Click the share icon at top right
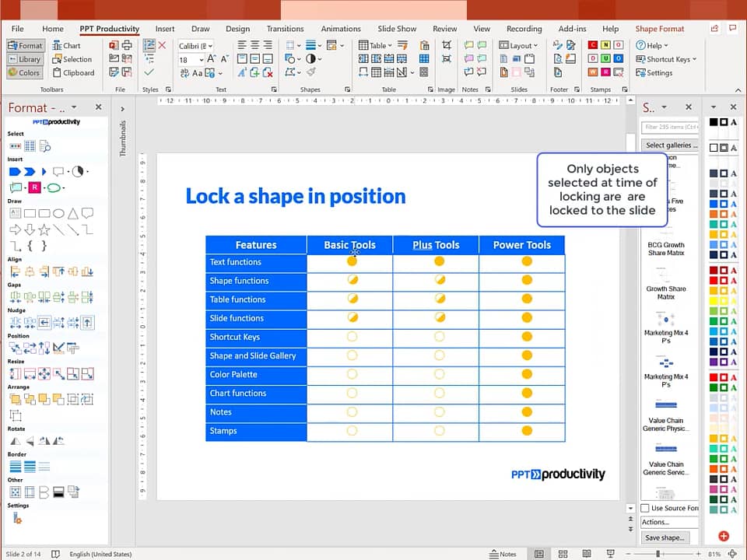 [x=714, y=29]
